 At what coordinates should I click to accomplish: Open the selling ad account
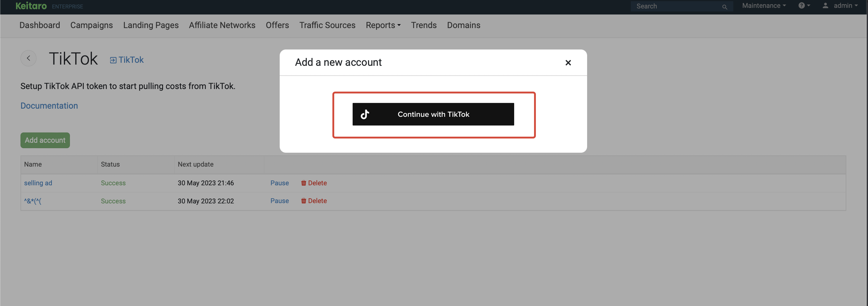click(38, 183)
